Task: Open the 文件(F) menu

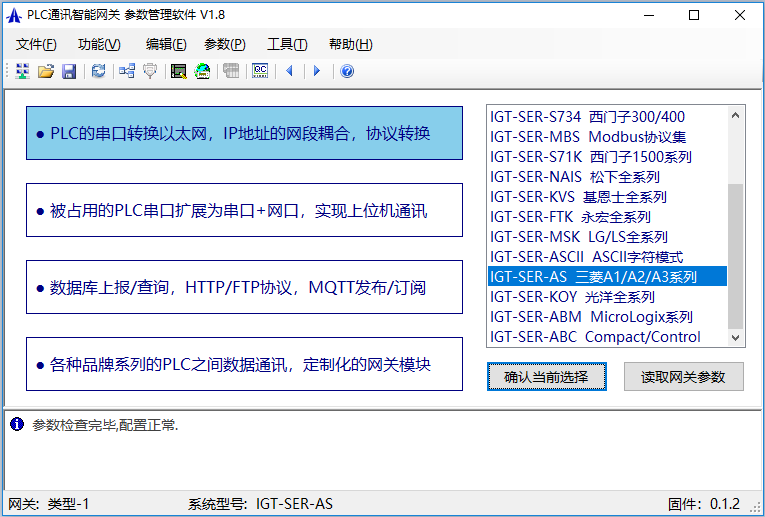Action: pyautogui.click(x=37, y=44)
